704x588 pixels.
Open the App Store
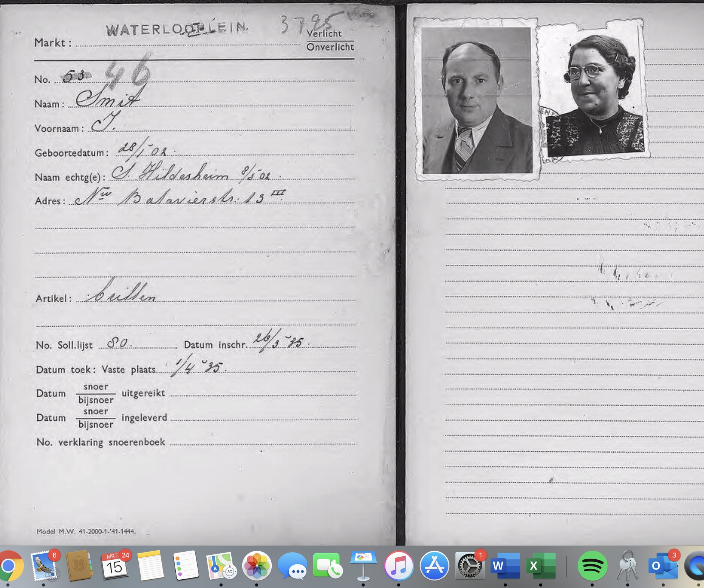[x=434, y=566]
